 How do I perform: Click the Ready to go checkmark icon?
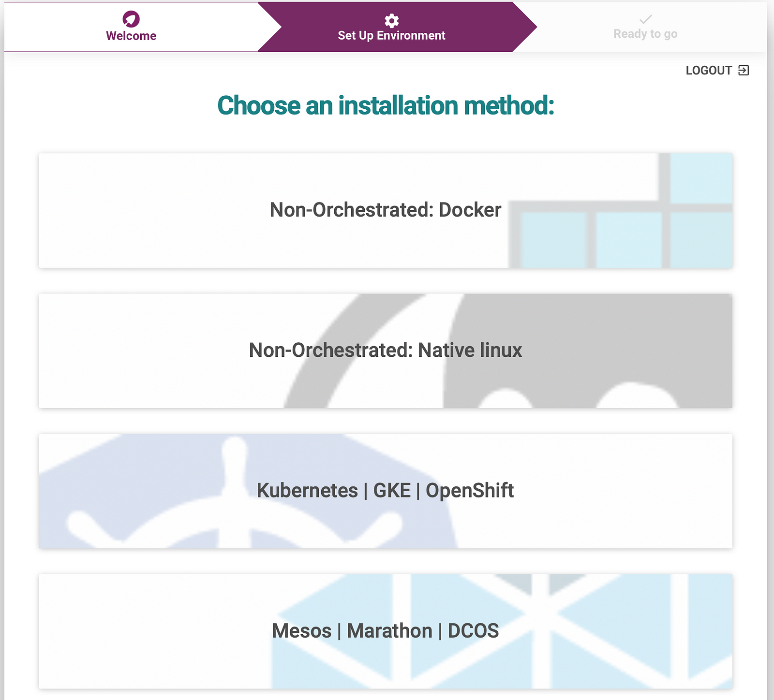(645, 19)
